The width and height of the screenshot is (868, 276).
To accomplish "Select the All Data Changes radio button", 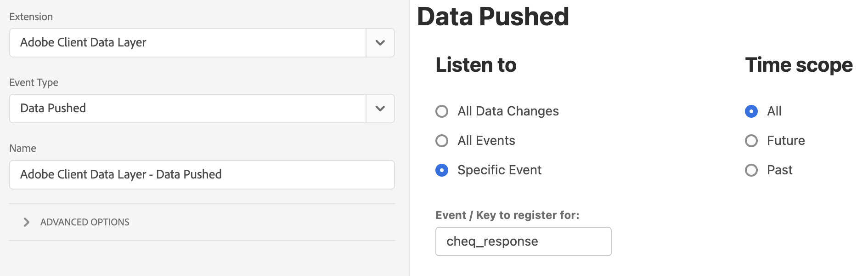I will 442,111.
